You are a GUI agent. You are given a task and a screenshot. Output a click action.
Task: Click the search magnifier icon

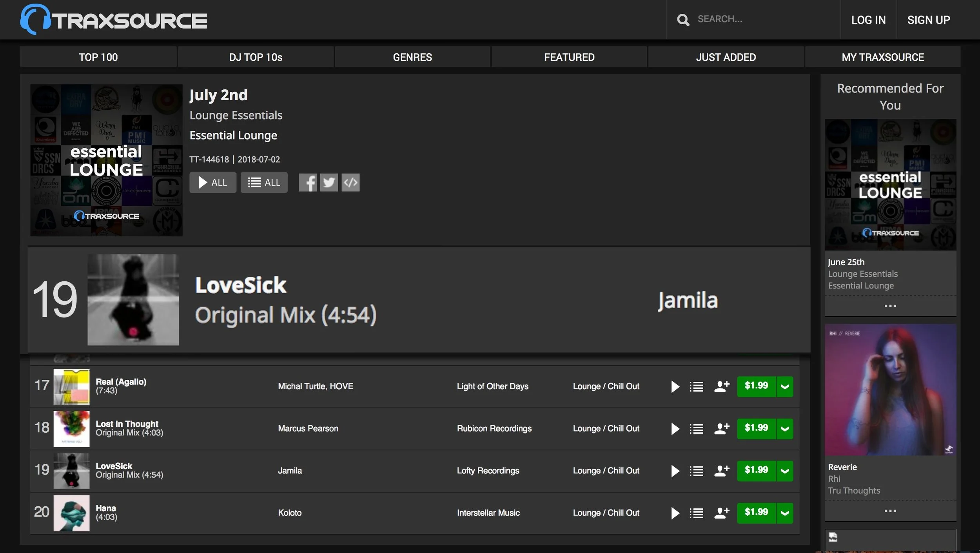pyautogui.click(x=683, y=20)
